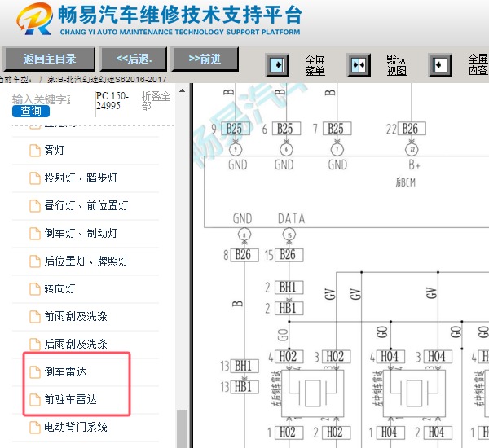This screenshot has width=489, height=448.
Task: Click the H04 connector box at pin 2
Action: [438, 433]
